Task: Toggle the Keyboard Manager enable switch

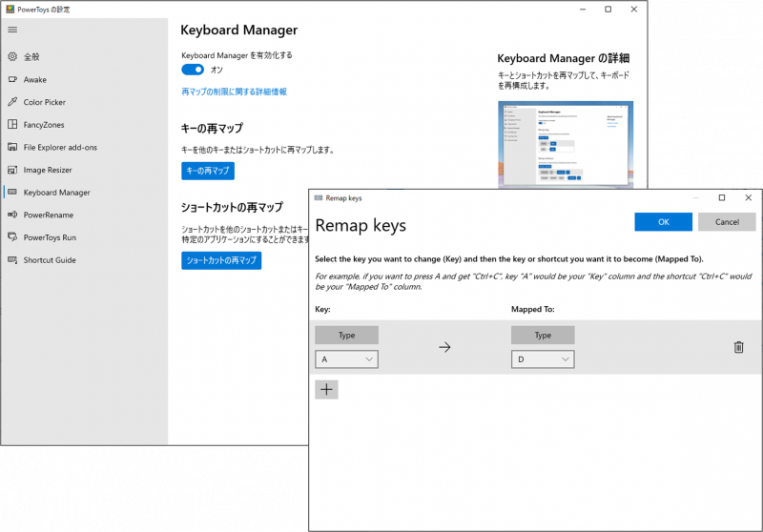Action: click(193, 70)
